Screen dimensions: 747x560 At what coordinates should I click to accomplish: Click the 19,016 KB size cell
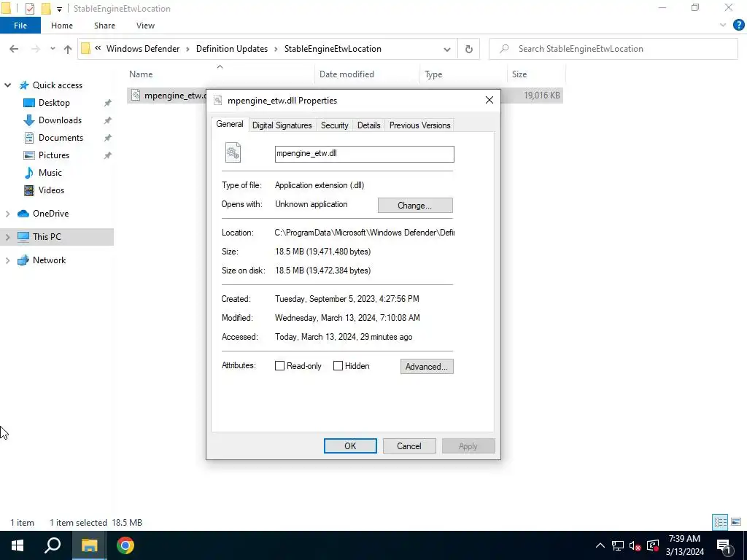(x=542, y=96)
